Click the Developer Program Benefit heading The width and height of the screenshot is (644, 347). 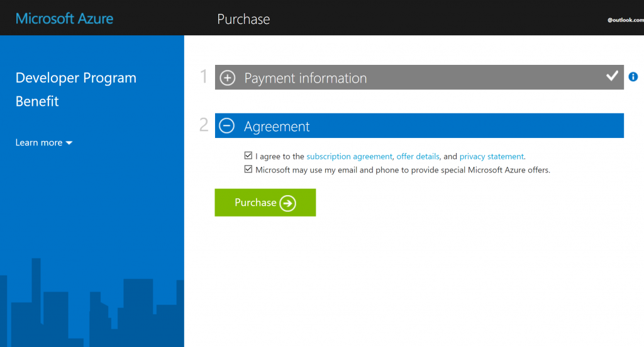[76, 89]
